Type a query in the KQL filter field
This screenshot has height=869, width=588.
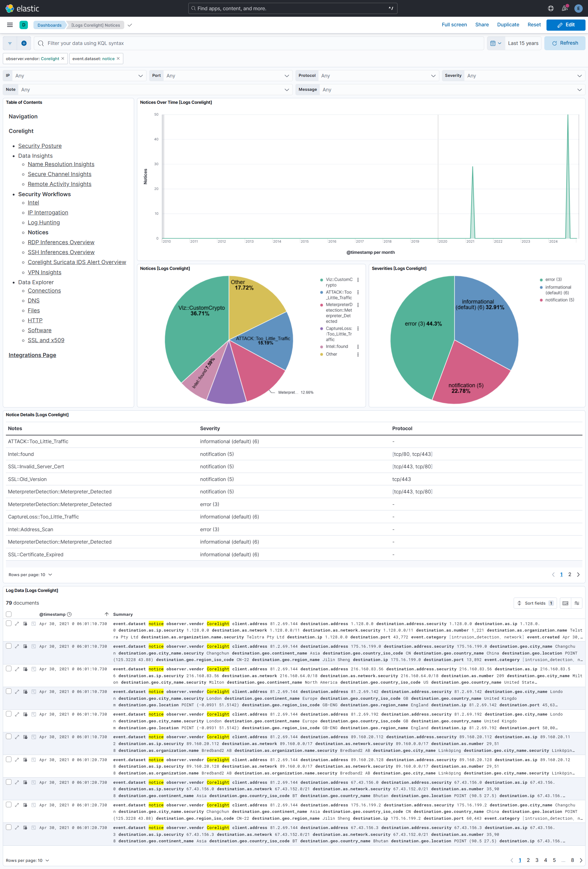click(x=150, y=43)
